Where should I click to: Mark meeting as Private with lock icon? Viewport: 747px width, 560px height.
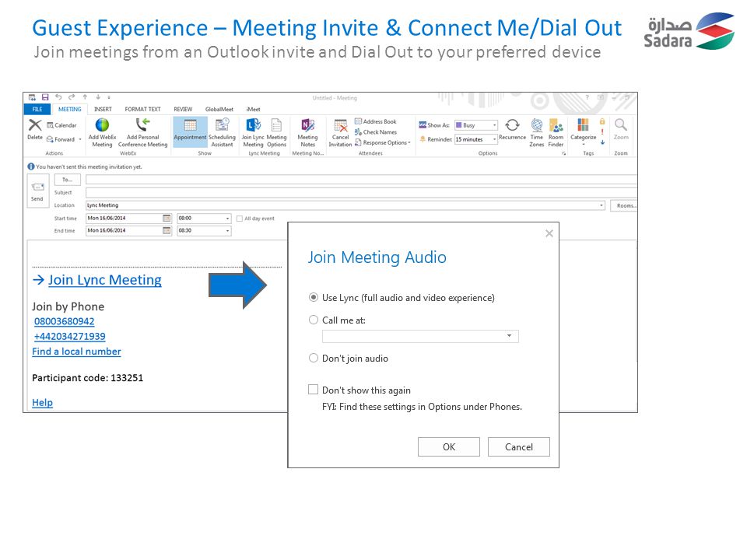pyautogui.click(x=602, y=121)
